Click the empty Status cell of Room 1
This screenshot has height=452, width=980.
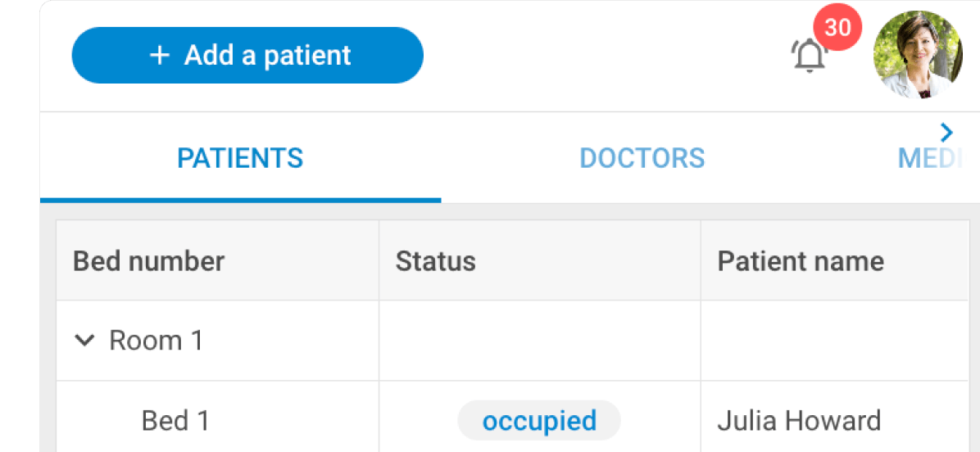pos(539,341)
